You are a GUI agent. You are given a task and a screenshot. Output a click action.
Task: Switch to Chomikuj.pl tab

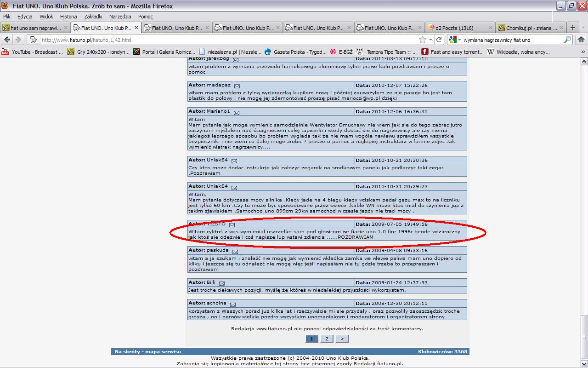pyautogui.click(x=531, y=28)
